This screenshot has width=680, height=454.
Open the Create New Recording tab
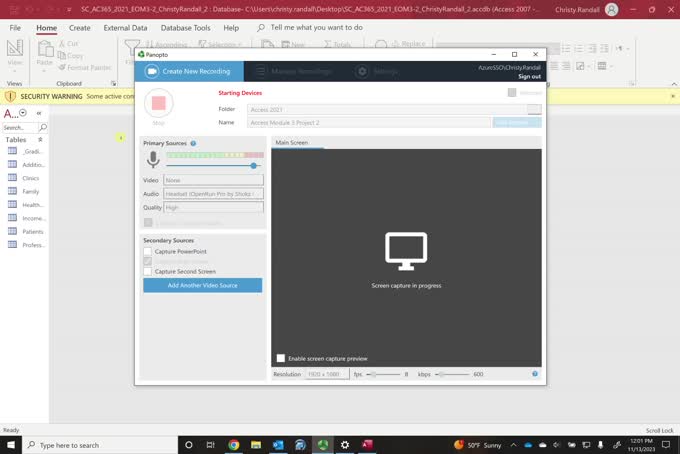pos(189,71)
